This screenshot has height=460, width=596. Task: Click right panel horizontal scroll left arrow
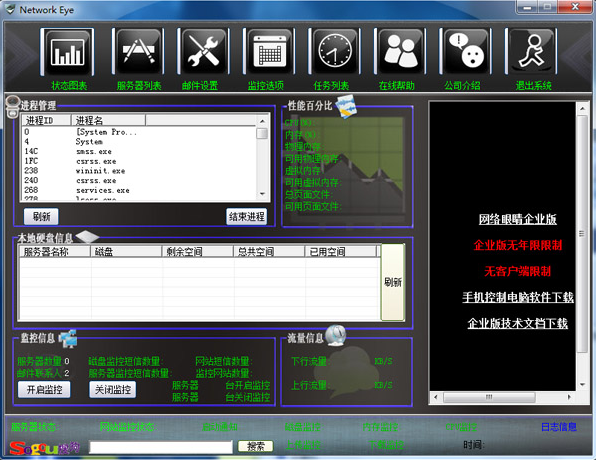tap(436, 397)
